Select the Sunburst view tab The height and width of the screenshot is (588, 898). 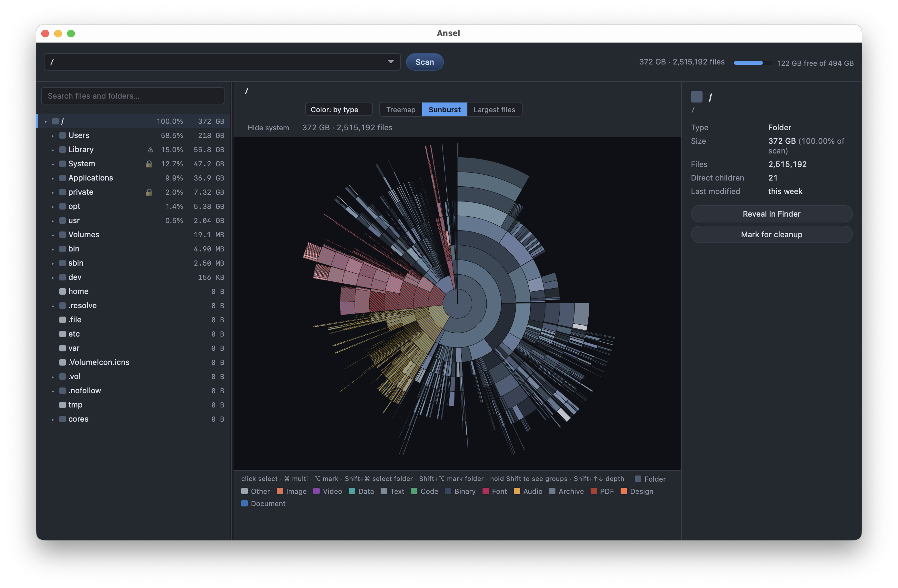[x=444, y=110]
